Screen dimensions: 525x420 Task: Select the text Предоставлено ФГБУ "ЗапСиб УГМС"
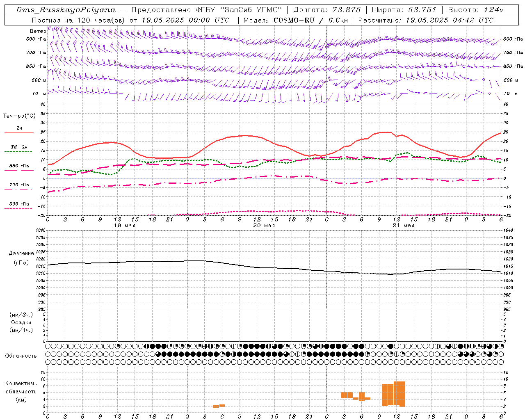pos(207,10)
